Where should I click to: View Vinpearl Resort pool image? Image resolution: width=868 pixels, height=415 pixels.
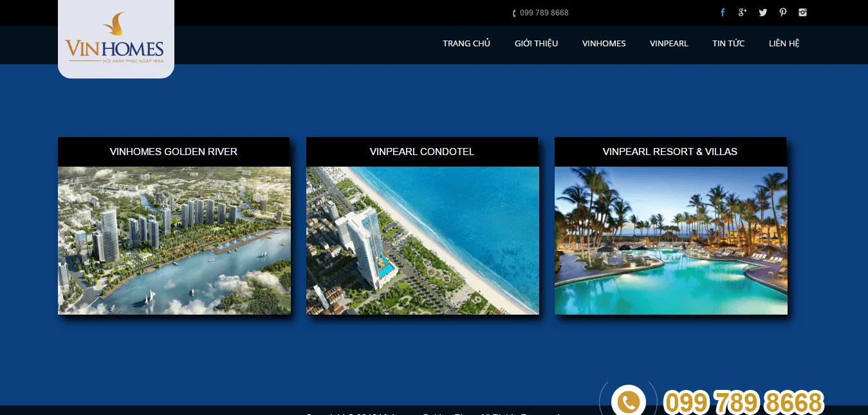coord(671,241)
